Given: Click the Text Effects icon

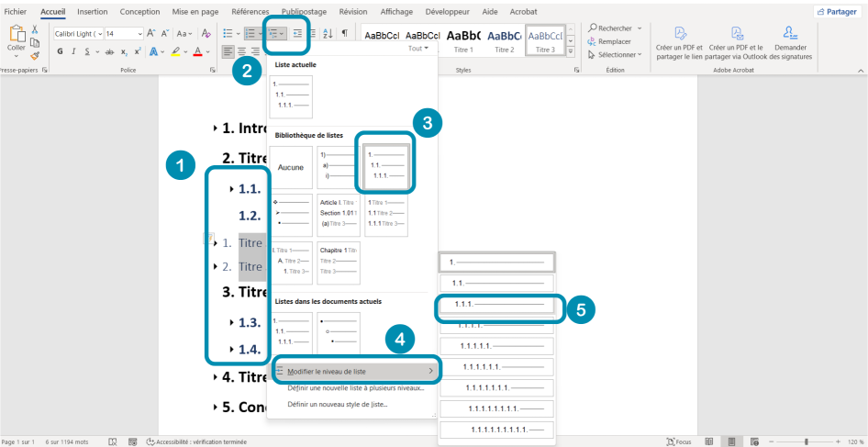Looking at the screenshot, I should [x=153, y=52].
